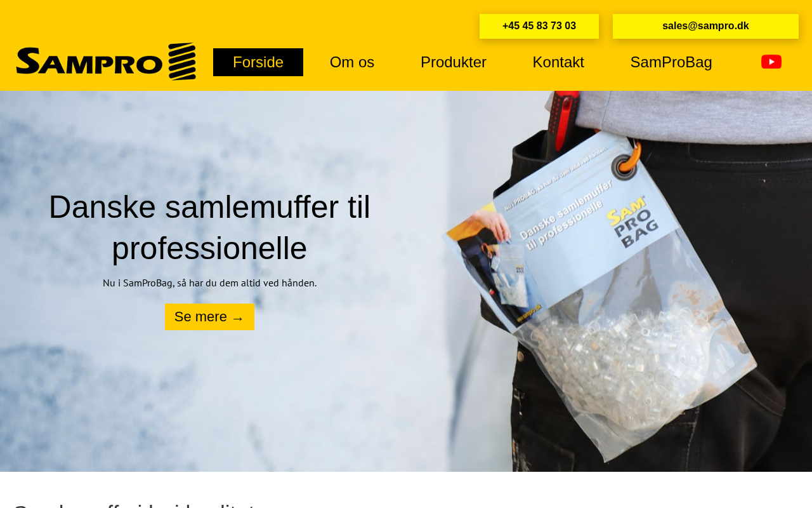Open the YouTube channel icon
This screenshot has height=508, width=812.
coord(771,62)
